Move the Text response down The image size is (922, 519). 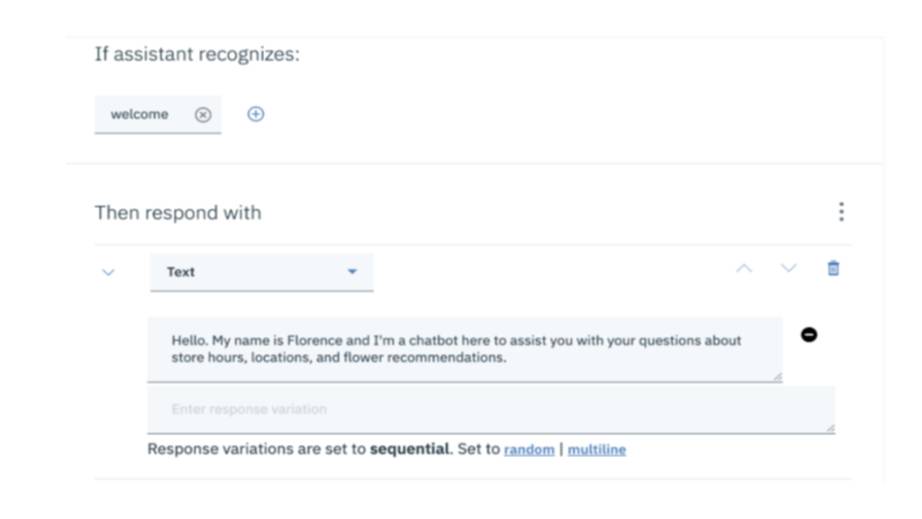click(789, 268)
